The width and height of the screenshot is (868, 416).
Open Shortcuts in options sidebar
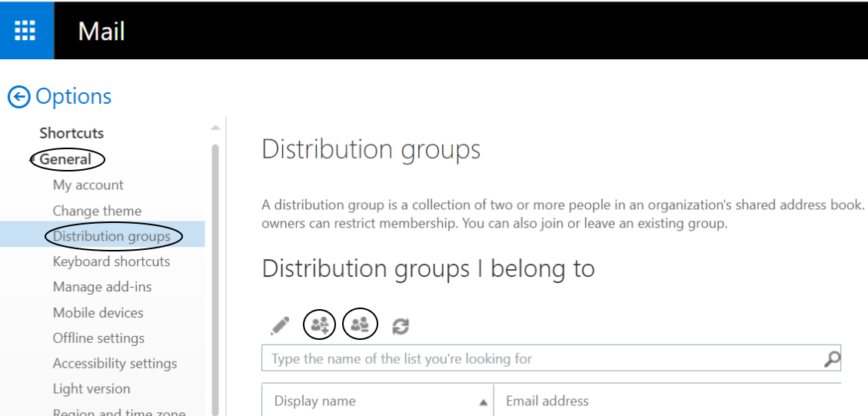72,133
